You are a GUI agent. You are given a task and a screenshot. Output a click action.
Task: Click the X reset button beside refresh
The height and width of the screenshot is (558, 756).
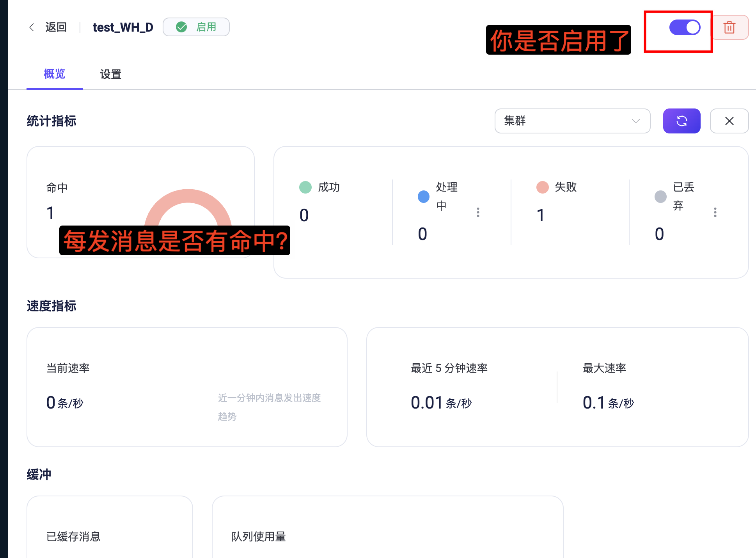coord(729,121)
